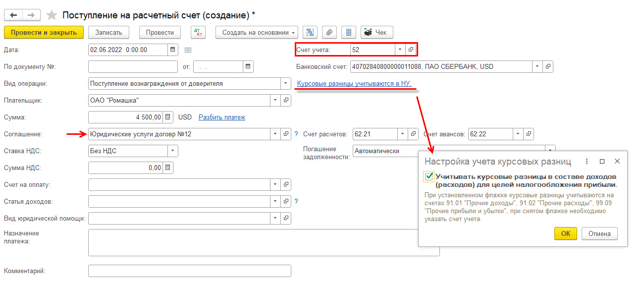Open the dialog's three-dot options menu
644x287 pixels.
click(x=587, y=162)
